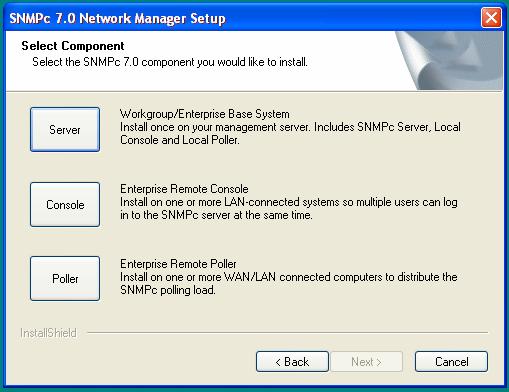Click the disabled Next button
This screenshot has width=509, height=392.
click(366, 361)
